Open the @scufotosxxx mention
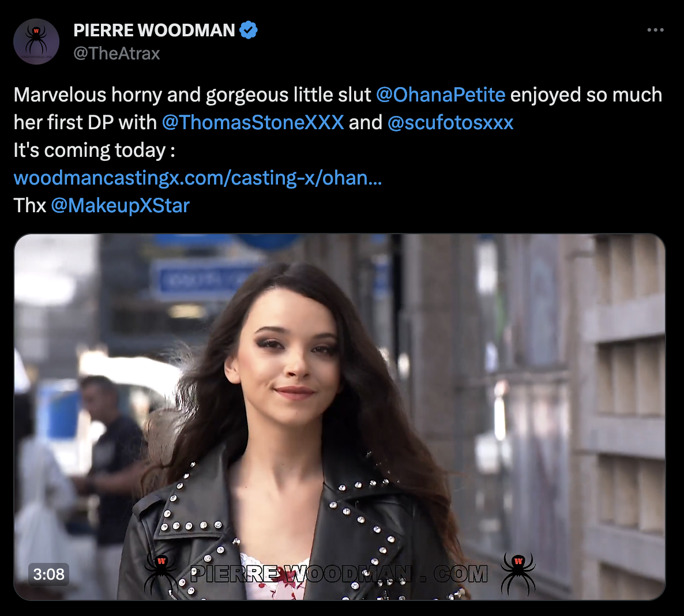 click(x=450, y=123)
